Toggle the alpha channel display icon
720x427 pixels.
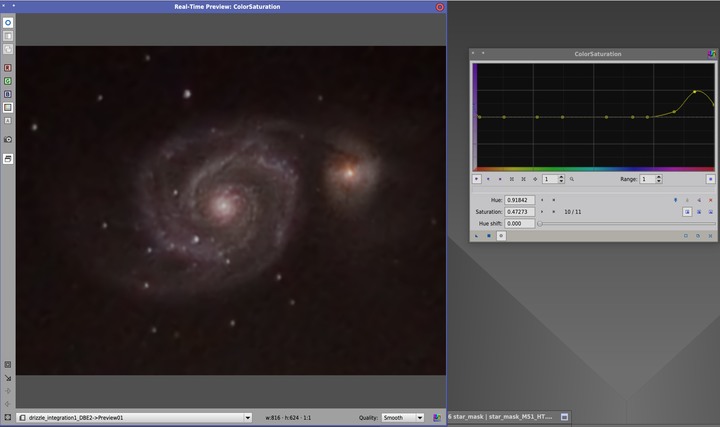pyautogui.click(x=8, y=121)
